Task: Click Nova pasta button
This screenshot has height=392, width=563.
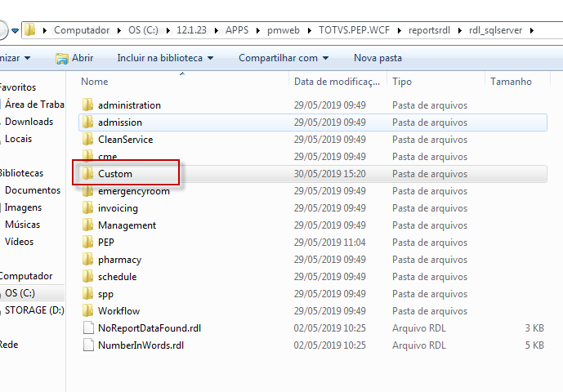Action: [378, 58]
